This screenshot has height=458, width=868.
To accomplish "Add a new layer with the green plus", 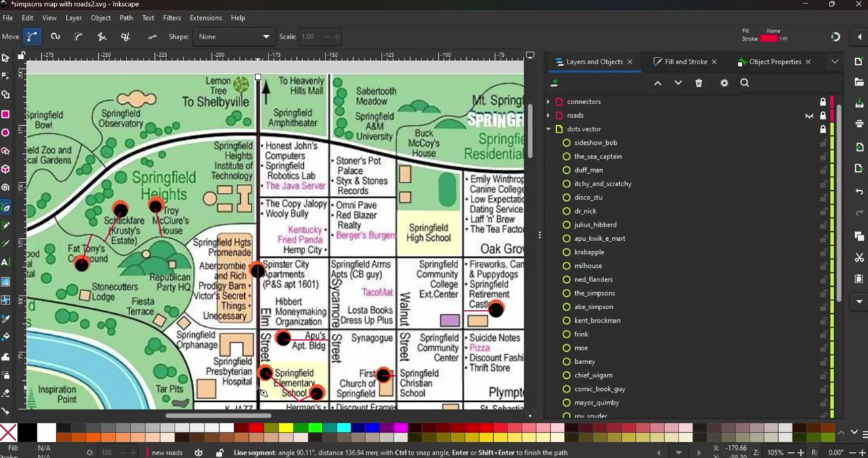I will (553, 83).
